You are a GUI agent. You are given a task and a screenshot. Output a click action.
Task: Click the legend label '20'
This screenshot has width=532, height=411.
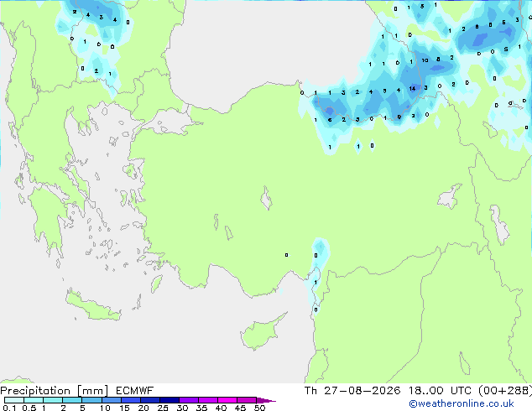pyautogui.click(x=143, y=408)
